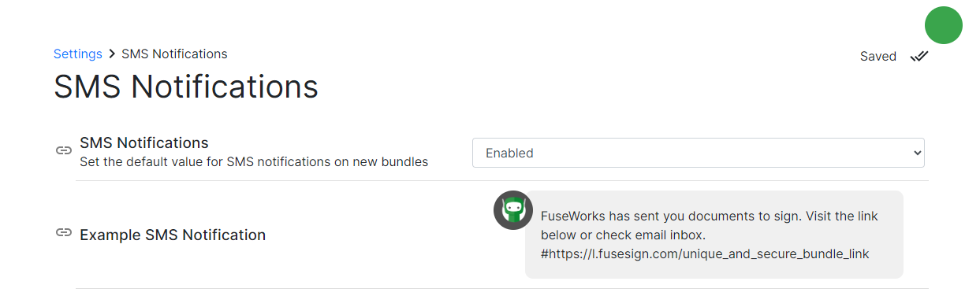
Task: Click the fusesign.com bundle link text
Action: [x=705, y=253]
